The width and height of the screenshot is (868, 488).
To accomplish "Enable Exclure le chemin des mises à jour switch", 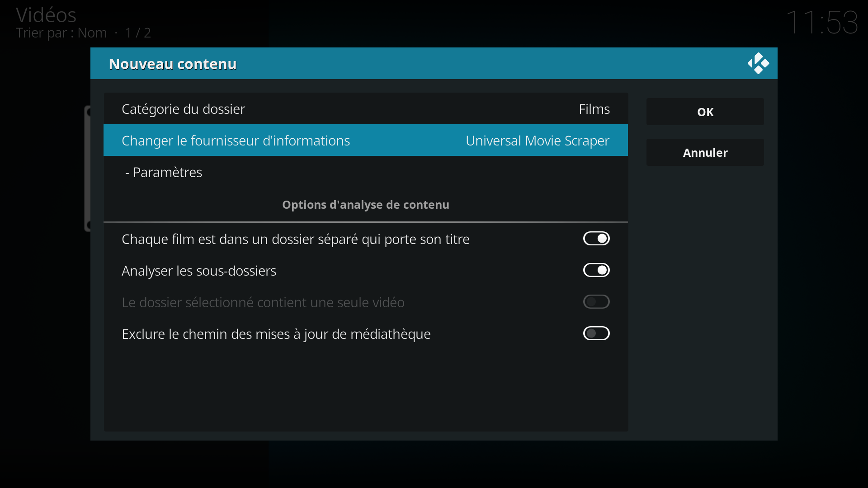I will [x=596, y=333].
